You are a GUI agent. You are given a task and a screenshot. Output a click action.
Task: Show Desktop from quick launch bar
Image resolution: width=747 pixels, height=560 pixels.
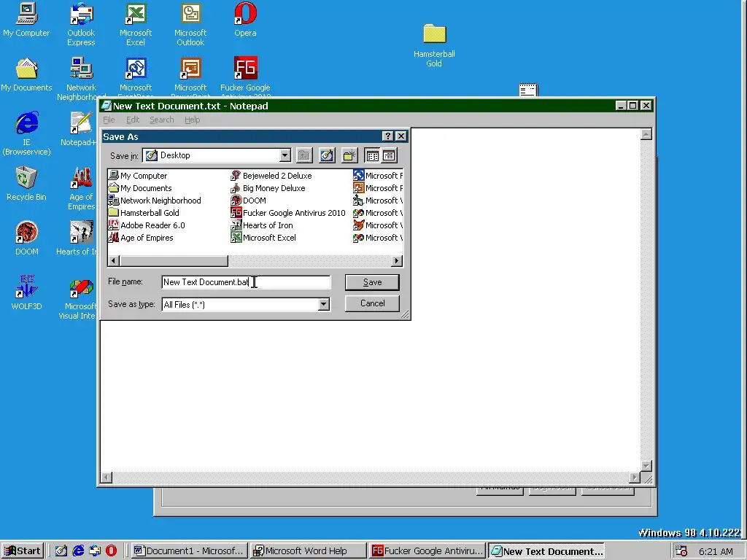(61, 551)
